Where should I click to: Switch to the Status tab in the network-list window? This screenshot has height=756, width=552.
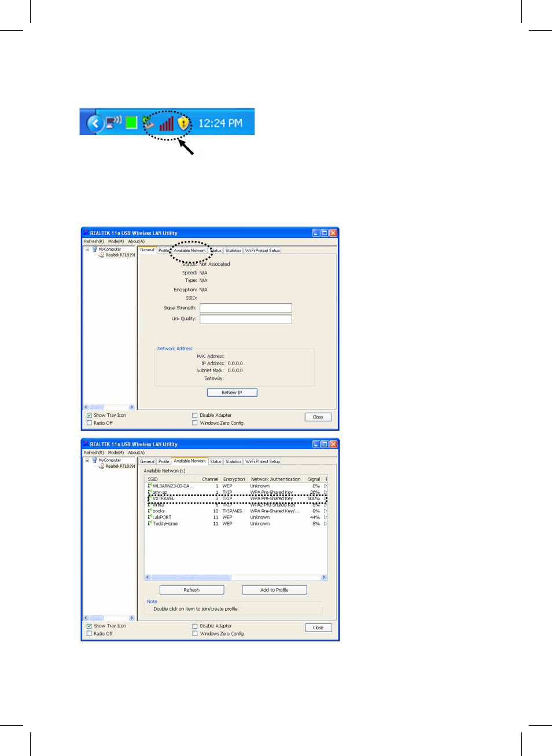[216, 462]
